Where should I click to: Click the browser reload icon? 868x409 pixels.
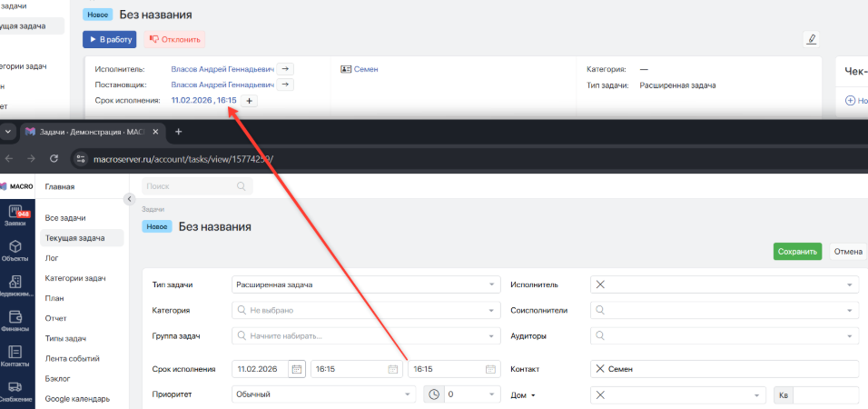tap(54, 158)
